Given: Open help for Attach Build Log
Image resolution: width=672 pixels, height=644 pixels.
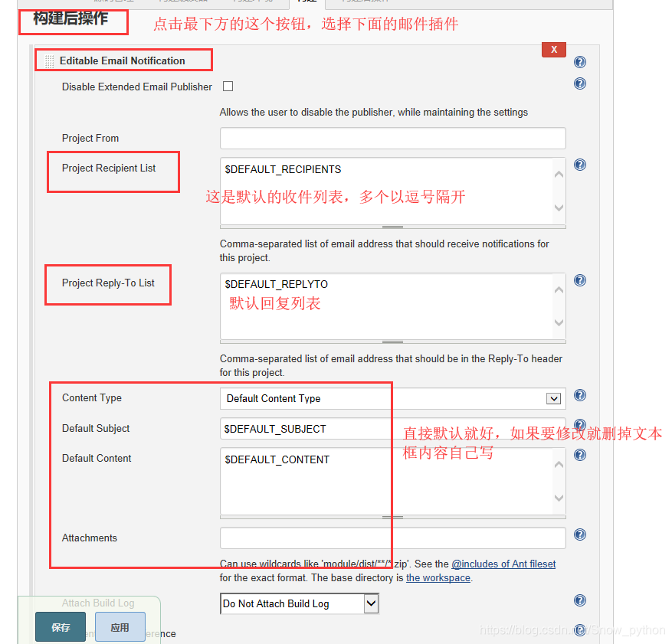Looking at the screenshot, I should click(580, 601).
